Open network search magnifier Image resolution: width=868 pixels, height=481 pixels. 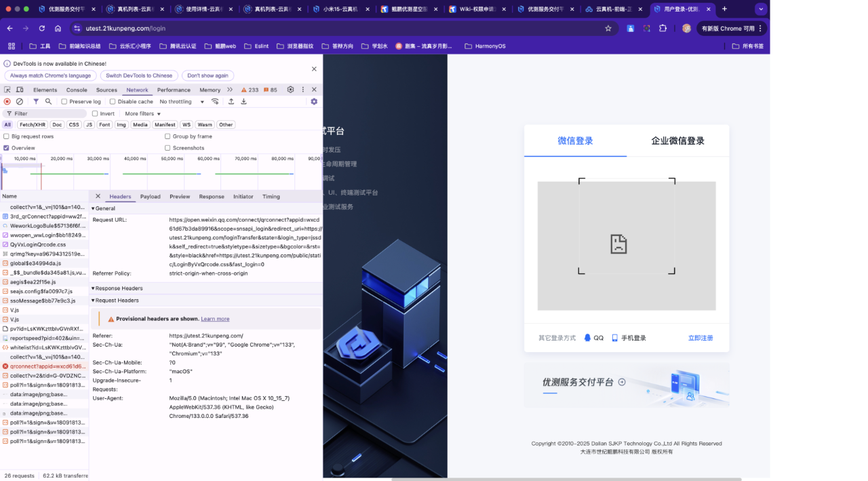click(48, 102)
